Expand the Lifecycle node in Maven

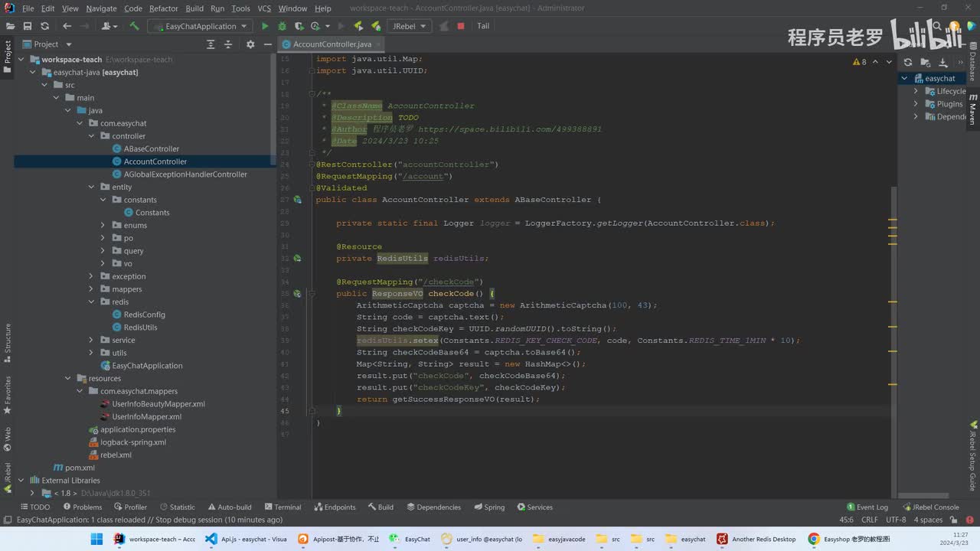pos(916,91)
